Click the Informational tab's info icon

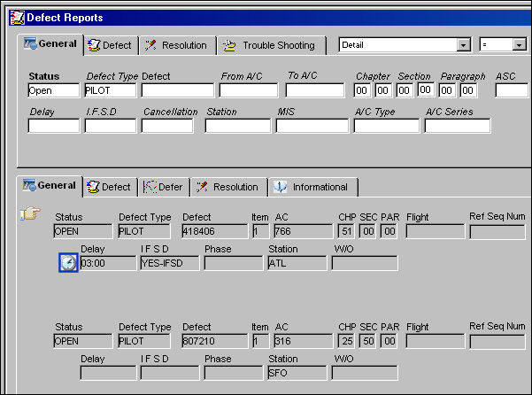[x=281, y=187]
